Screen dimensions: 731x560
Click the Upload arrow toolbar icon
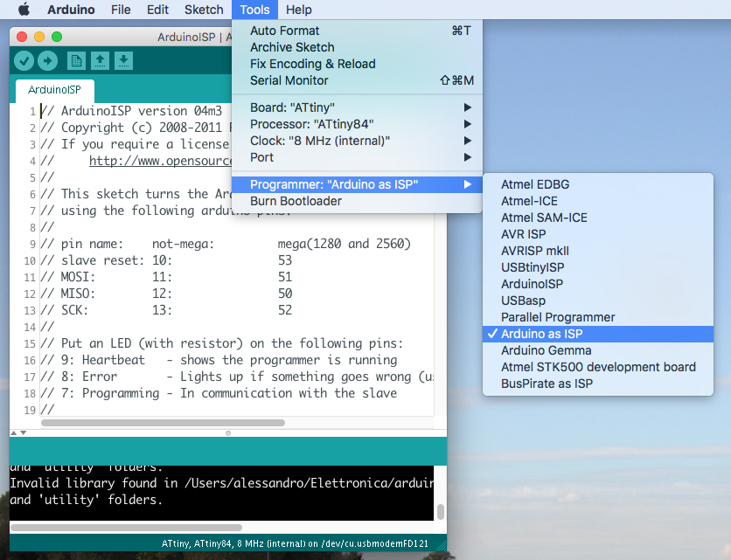(47, 60)
